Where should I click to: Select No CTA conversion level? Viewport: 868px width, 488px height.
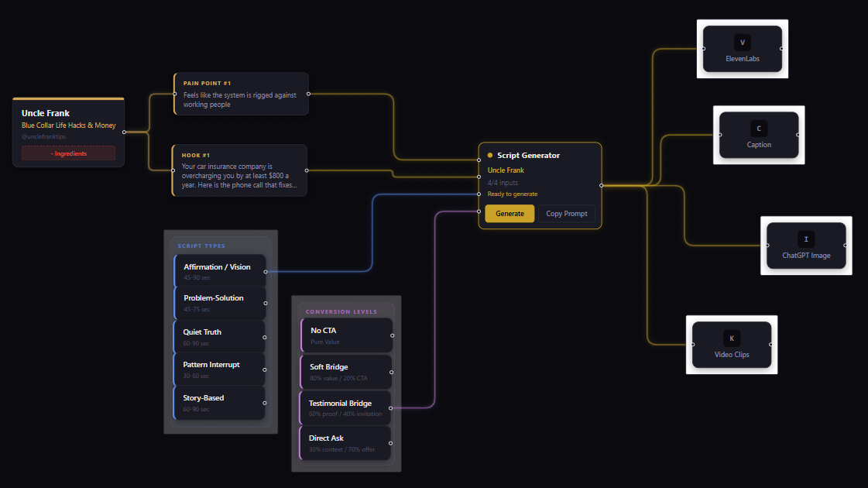[x=347, y=335]
